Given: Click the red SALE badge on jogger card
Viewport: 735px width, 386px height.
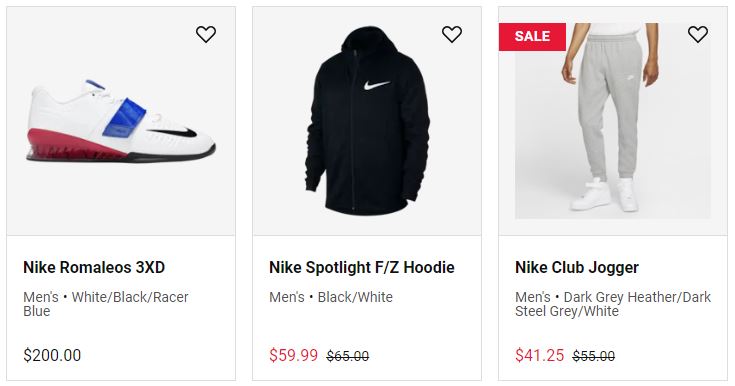Looking at the screenshot, I should click(532, 36).
